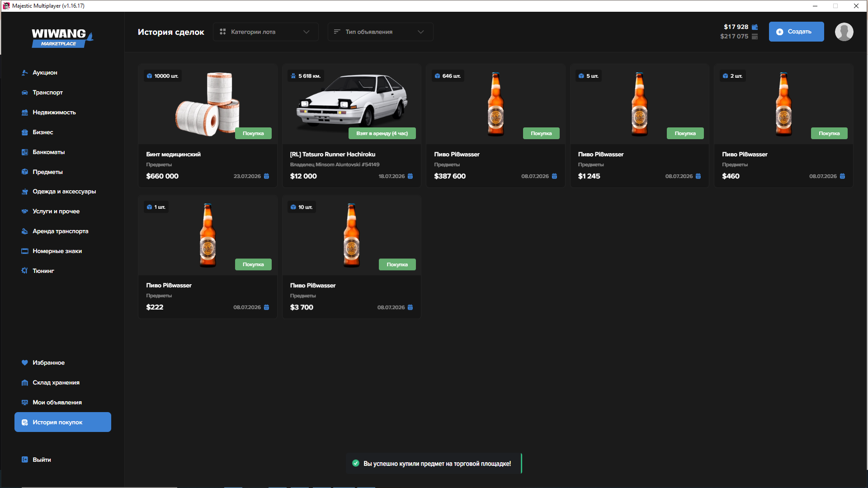Click Majestic Multiplayer title bar app icon
Viewport: 868px width, 488px height.
[6, 6]
